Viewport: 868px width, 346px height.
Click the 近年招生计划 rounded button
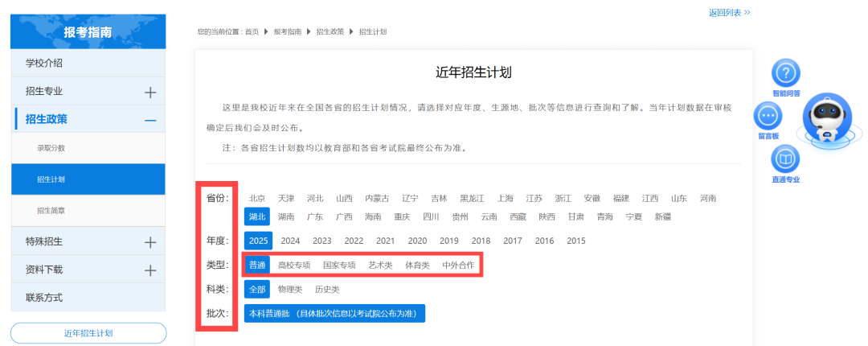coord(88,333)
